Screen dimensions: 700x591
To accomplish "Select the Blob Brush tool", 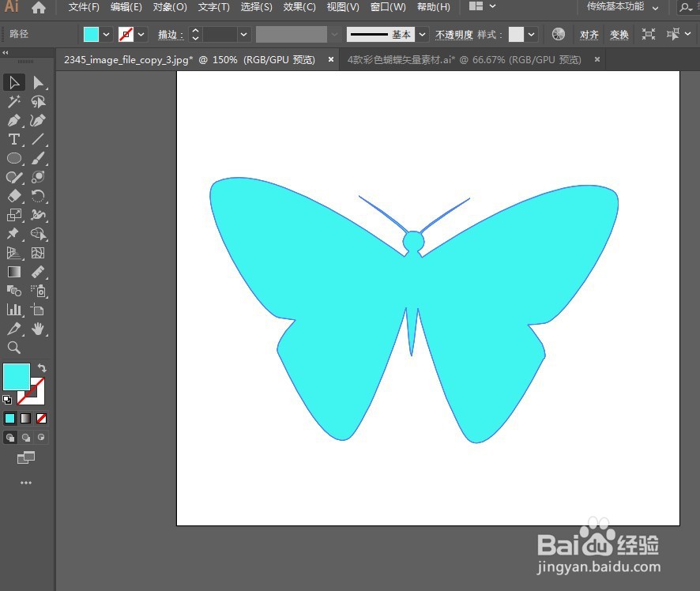I will pyautogui.click(x=38, y=177).
